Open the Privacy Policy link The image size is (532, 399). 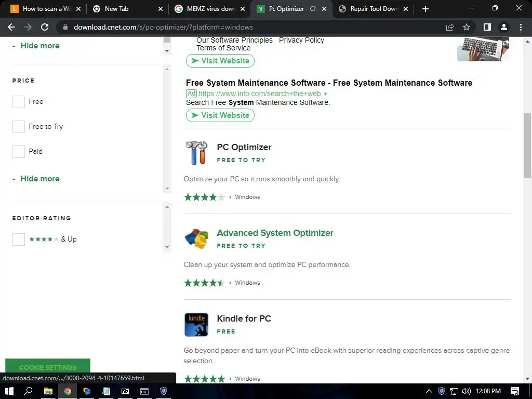click(x=301, y=40)
